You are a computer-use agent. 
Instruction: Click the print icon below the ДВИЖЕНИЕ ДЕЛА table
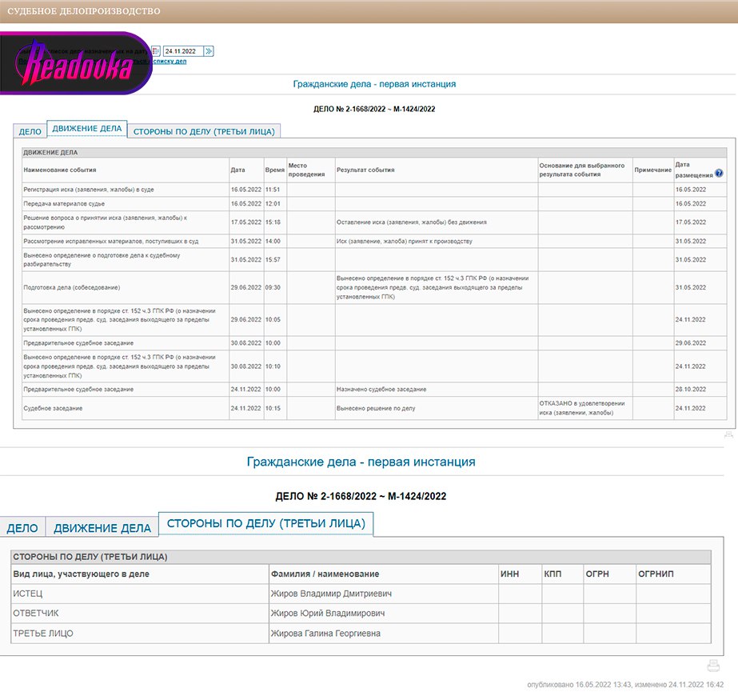(x=728, y=434)
